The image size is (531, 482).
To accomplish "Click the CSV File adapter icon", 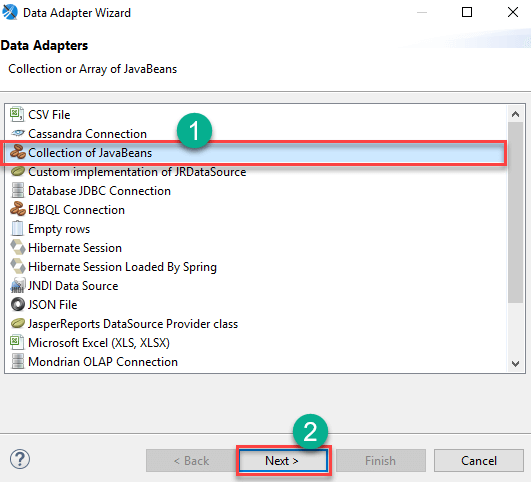I will coord(17,114).
